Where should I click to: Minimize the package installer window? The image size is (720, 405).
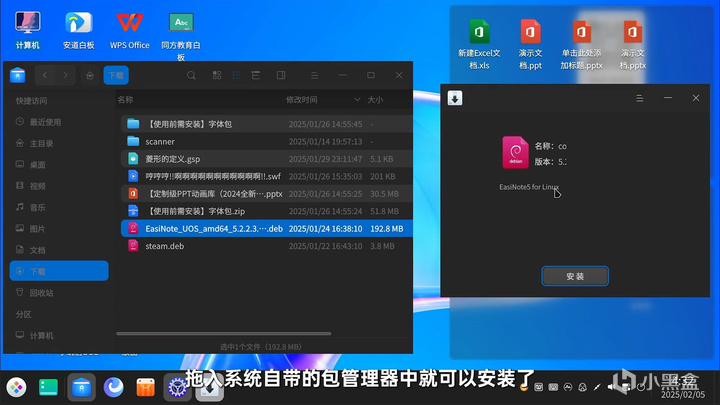[668, 98]
